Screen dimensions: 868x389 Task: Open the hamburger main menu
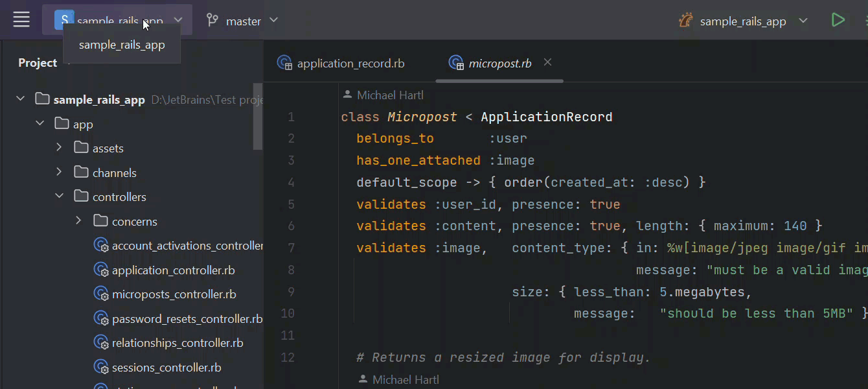tap(21, 20)
